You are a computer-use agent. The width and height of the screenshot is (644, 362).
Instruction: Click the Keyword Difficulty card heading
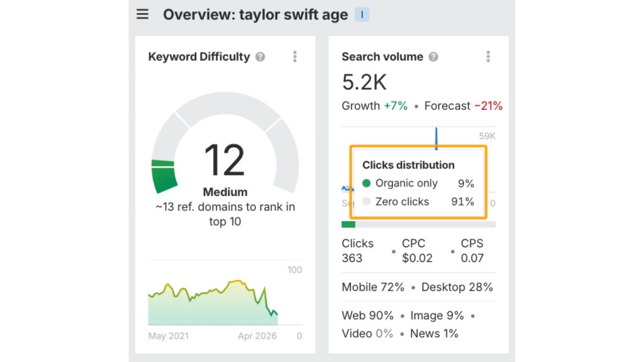click(x=199, y=57)
